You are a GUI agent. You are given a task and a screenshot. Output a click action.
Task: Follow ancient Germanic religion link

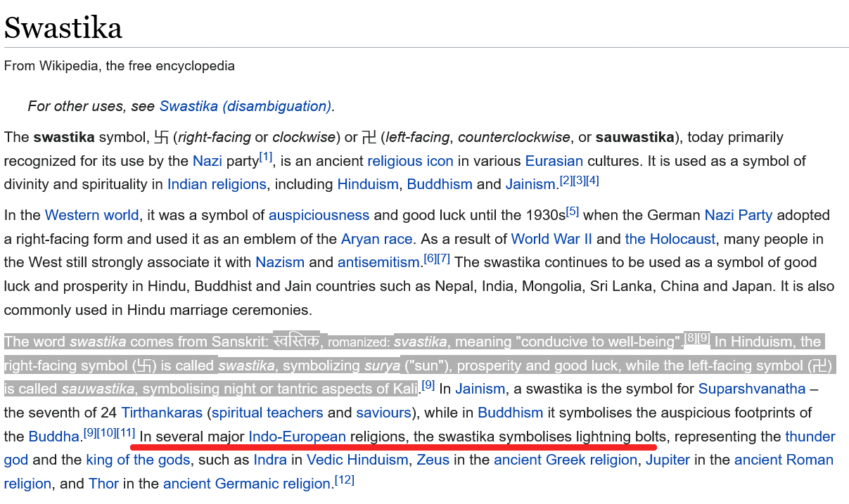tap(247, 484)
